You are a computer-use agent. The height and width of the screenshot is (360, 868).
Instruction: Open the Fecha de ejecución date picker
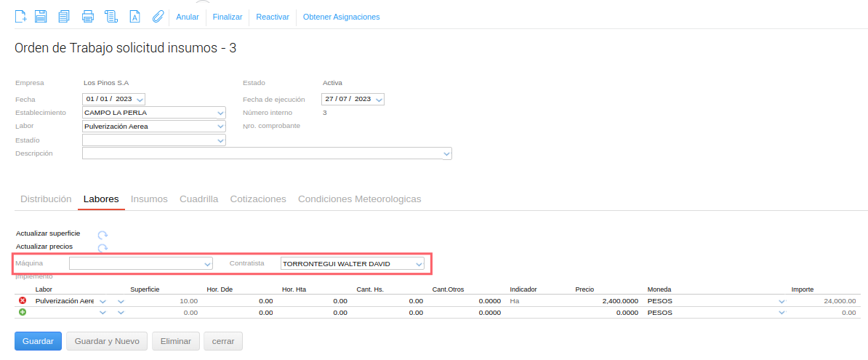tap(378, 100)
